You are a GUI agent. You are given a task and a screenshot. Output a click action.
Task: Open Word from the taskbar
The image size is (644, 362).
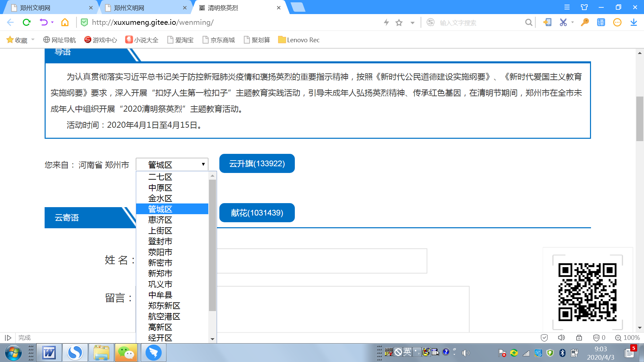click(x=49, y=353)
